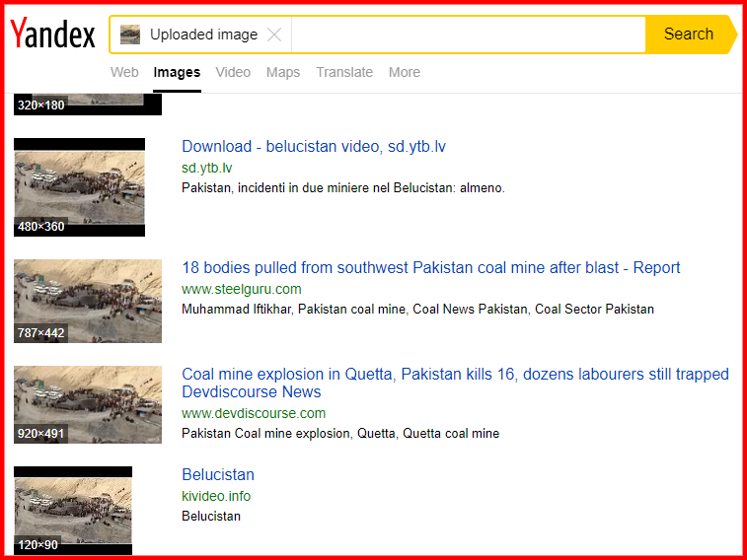This screenshot has width=747, height=560.
Task: Visit the www.devdiscourse.com URL
Action: [254, 413]
